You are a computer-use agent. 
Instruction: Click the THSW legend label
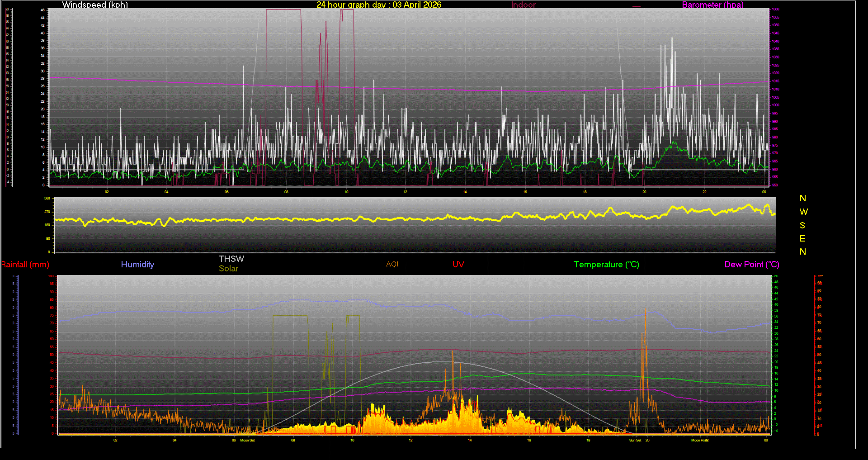point(231,259)
